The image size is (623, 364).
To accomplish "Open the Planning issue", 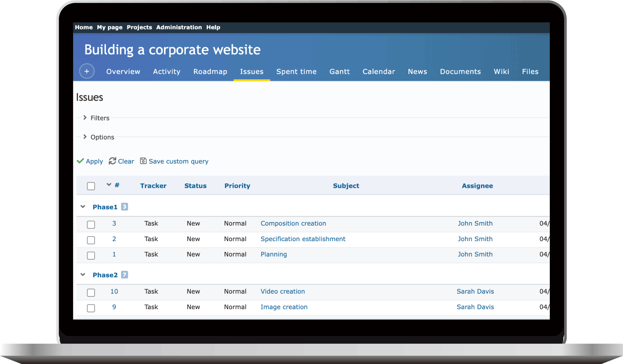I will click(x=273, y=254).
